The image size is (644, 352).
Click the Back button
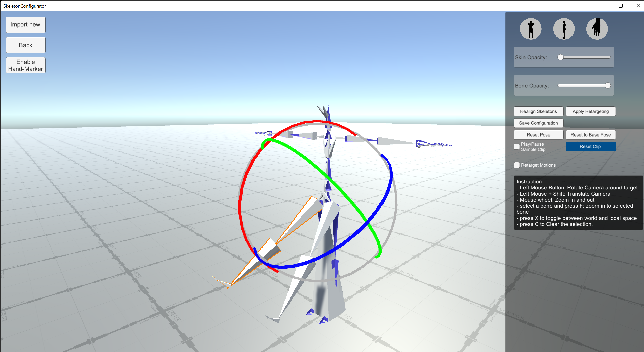tap(25, 45)
